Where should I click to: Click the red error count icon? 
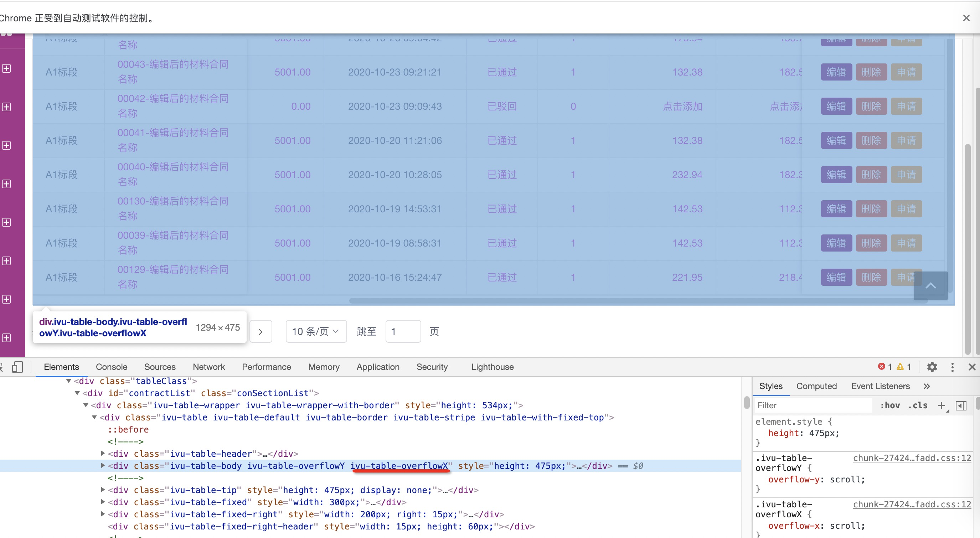pyautogui.click(x=881, y=366)
